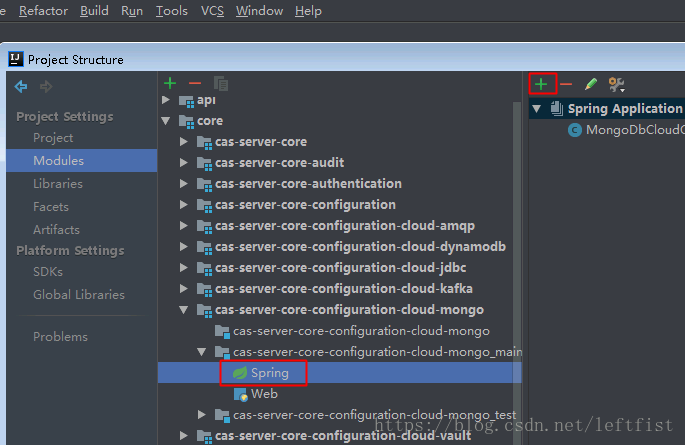Select MongoDbCloud configuration entry
Image resolution: width=685 pixels, height=445 pixels.
click(x=635, y=130)
